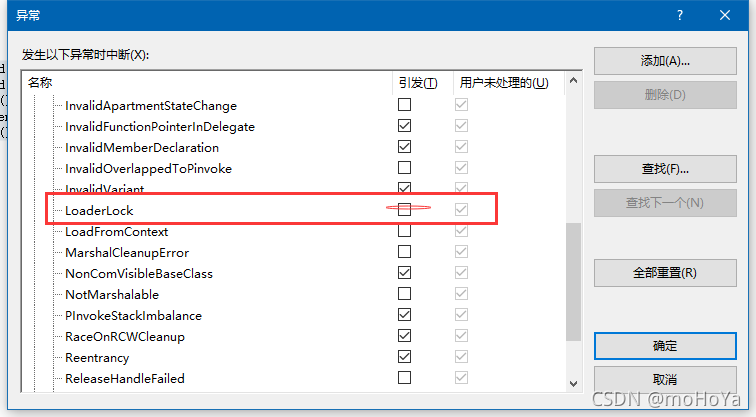This screenshot has height=417, width=756.
Task: Click the 引发(T) column header
Action: coord(418,82)
